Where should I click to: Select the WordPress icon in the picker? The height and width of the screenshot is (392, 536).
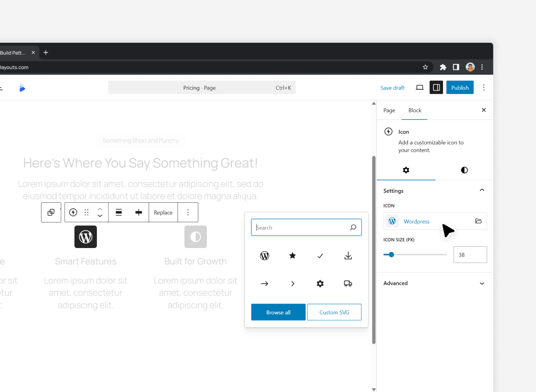(264, 256)
